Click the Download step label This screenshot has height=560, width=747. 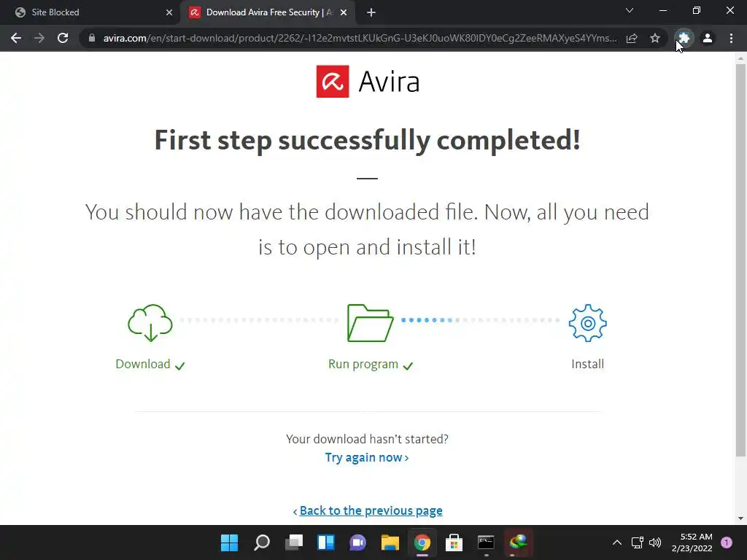(143, 364)
